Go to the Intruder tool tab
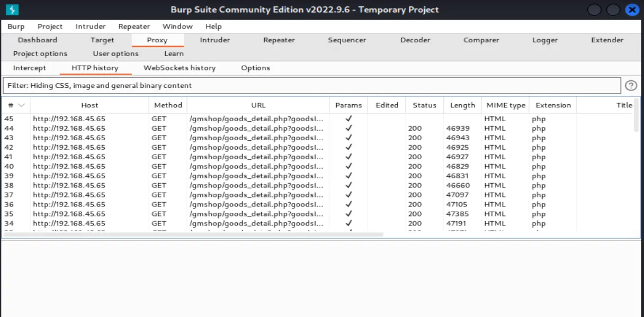Viewport: 644px width, 317px height. click(215, 40)
